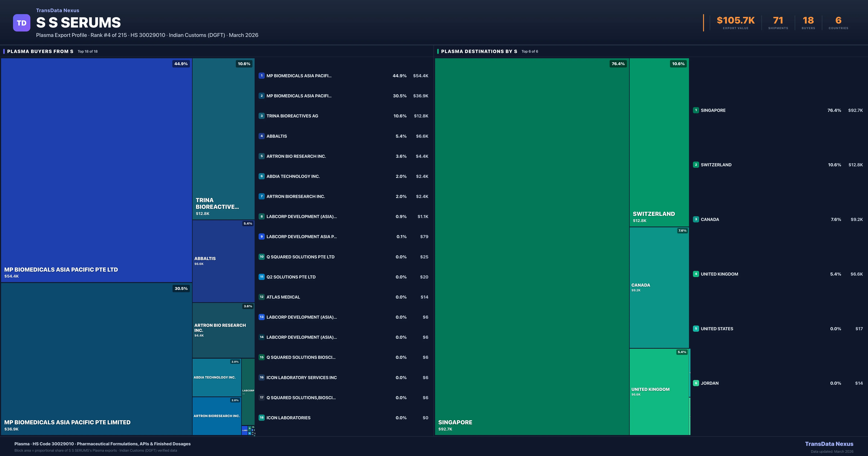This screenshot has height=456, width=868.
Task: Select the rank 4 badge next to ABBALTIS
Action: [x=261, y=136]
